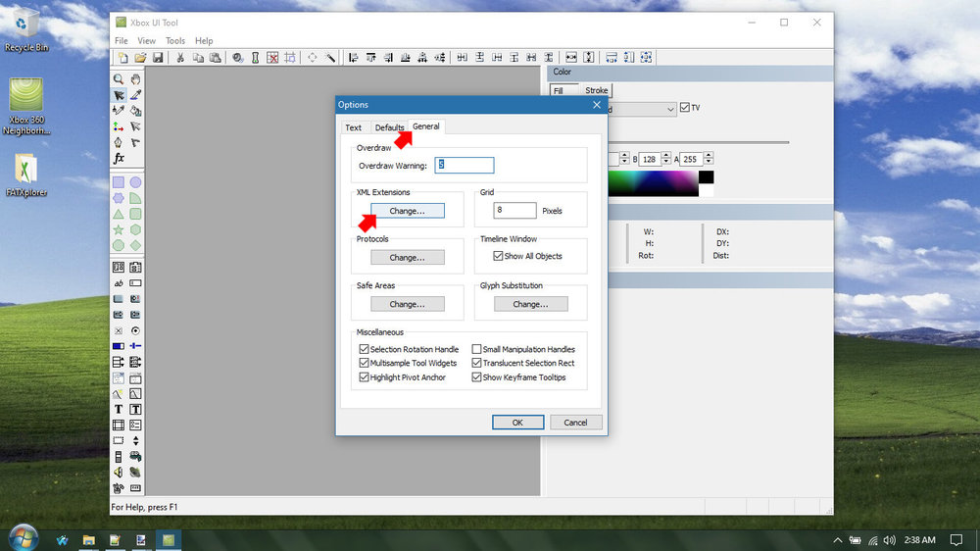Screen dimensions: 980x551
Task: Pick a color from the spectrum gradient
Action: 653,183
